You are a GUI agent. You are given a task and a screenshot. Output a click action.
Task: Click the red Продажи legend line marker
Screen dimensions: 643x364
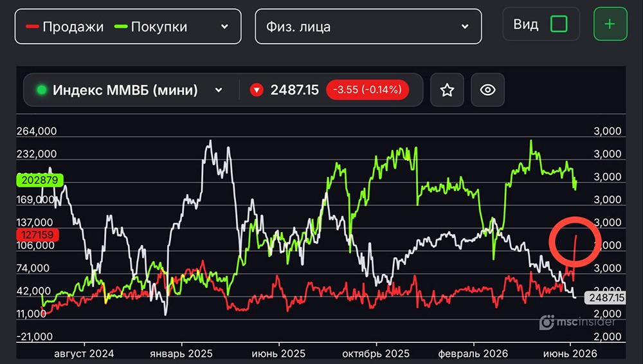click(32, 26)
